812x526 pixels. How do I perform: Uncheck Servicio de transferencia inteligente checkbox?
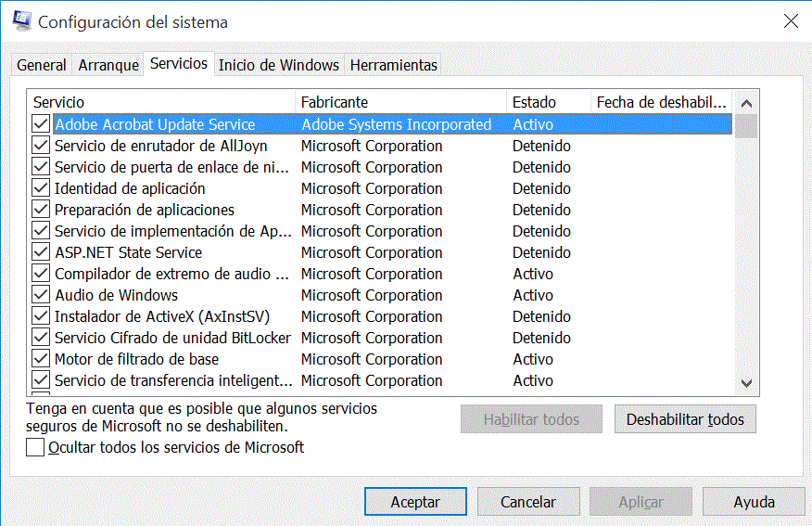pyautogui.click(x=41, y=379)
